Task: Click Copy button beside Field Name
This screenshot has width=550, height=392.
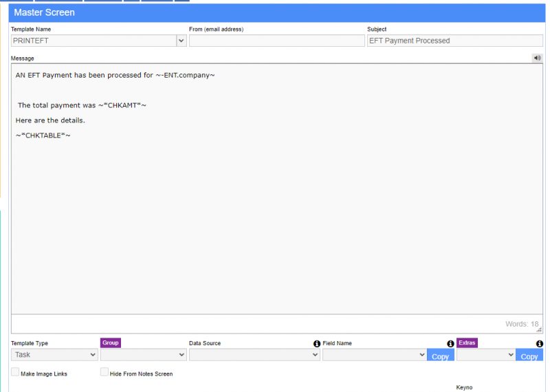Action: pyautogui.click(x=440, y=356)
